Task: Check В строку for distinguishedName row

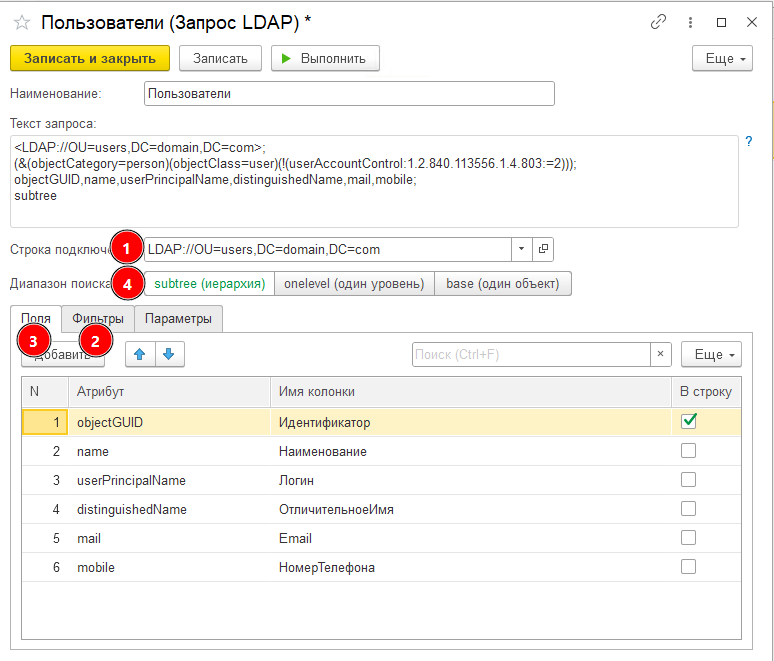Action: pos(688,509)
